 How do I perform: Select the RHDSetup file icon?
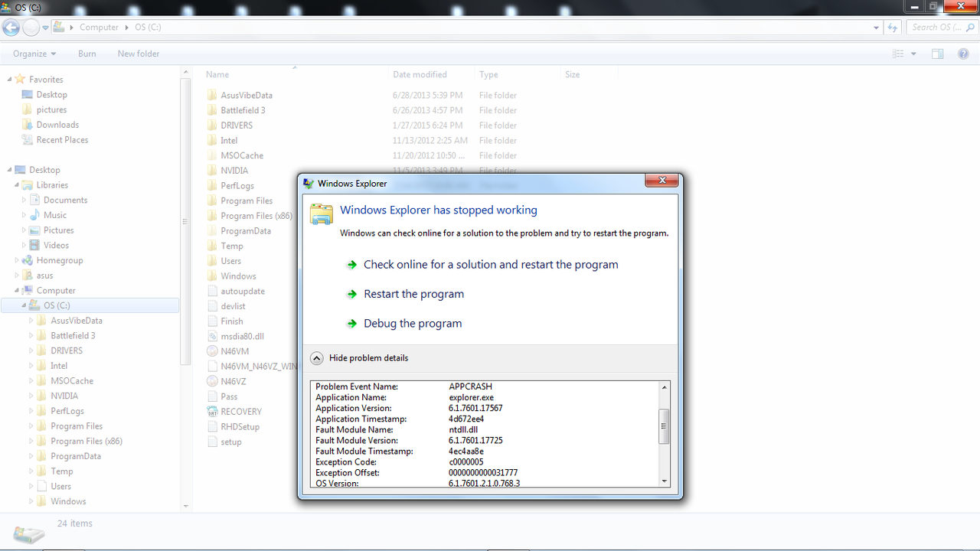coord(213,426)
